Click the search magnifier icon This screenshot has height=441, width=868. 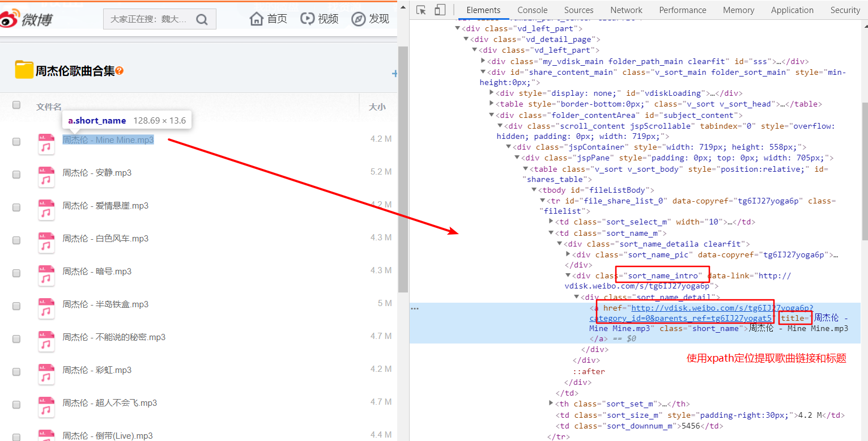(202, 19)
